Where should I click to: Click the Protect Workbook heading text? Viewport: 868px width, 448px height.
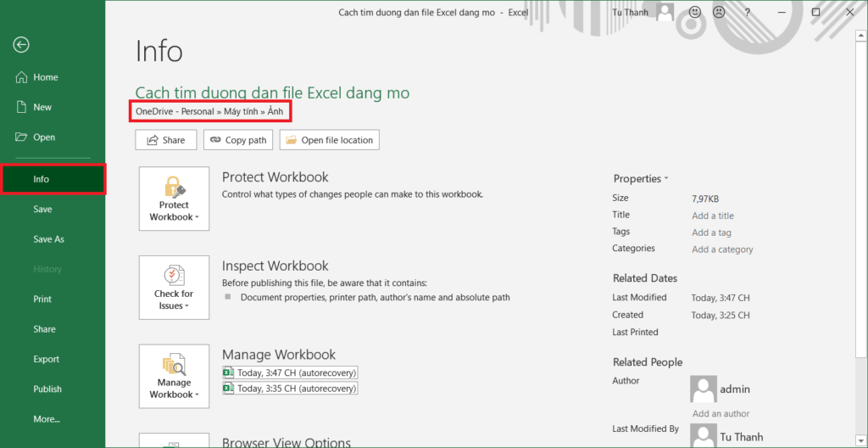(x=275, y=176)
